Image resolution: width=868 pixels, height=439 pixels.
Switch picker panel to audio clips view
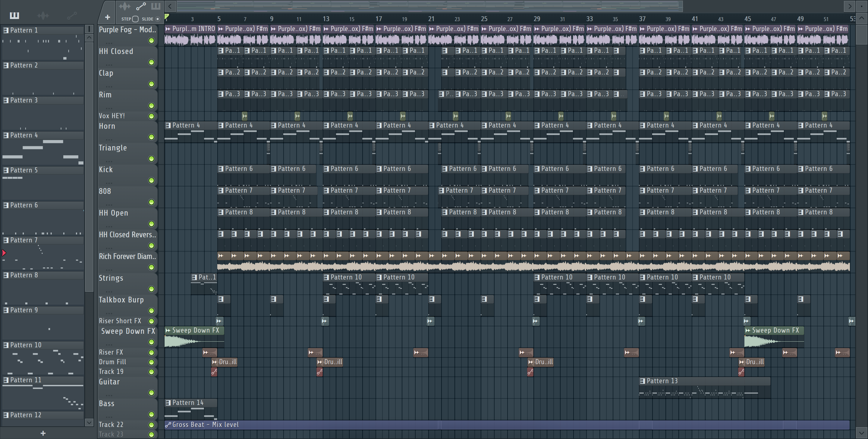pyautogui.click(x=43, y=15)
